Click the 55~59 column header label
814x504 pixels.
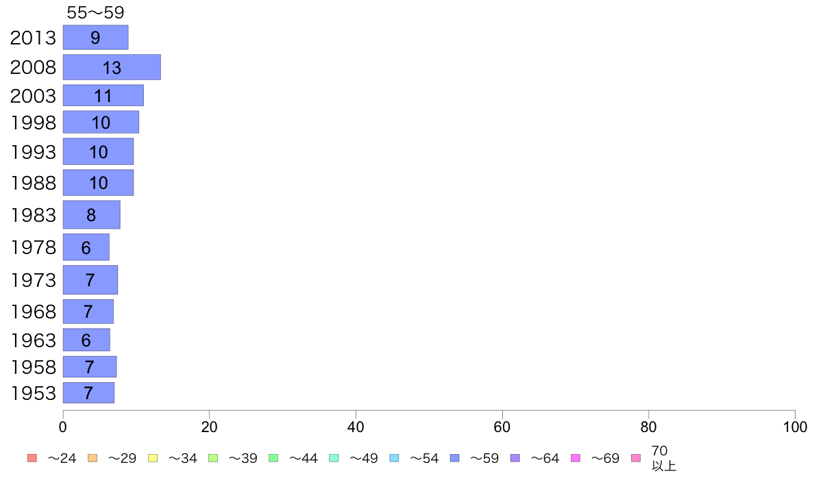[x=95, y=12]
